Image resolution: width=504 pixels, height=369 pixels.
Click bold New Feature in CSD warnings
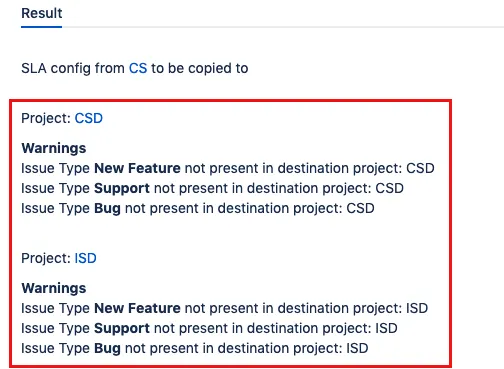pyautogui.click(x=137, y=168)
